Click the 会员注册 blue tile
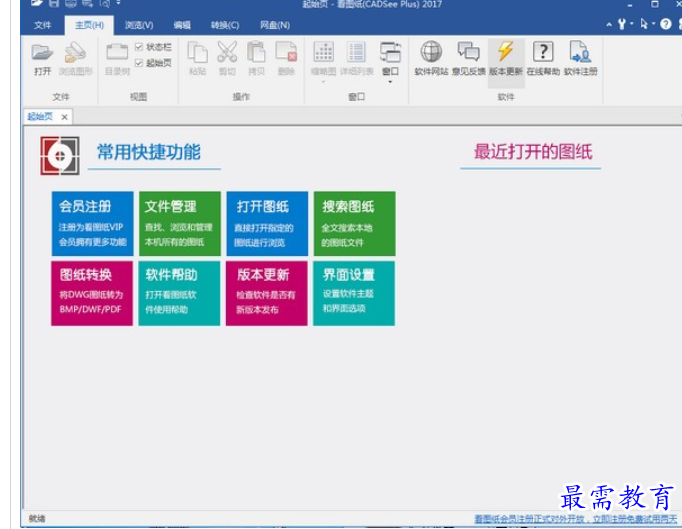This screenshot has height=529, width=682. [93, 224]
